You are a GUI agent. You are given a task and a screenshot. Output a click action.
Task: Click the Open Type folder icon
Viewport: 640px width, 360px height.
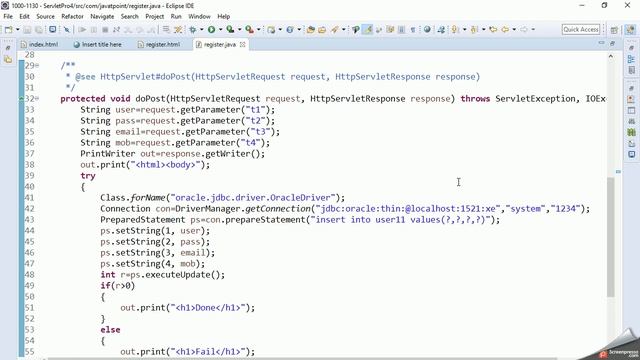coord(311,29)
